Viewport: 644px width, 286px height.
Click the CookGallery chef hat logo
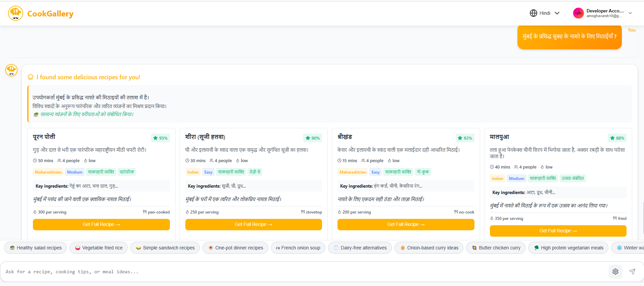pyautogui.click(x=15, y=13)
